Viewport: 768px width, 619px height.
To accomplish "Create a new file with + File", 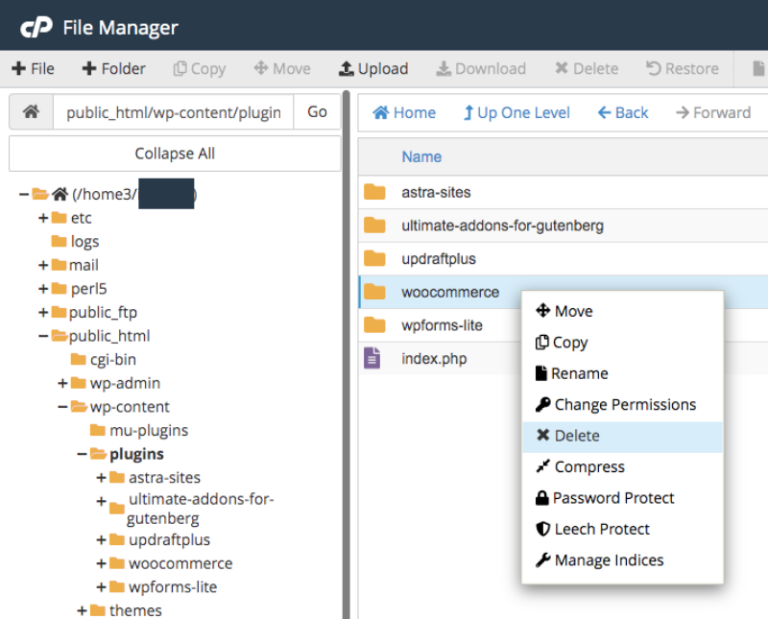I will (x=33, y=68).
